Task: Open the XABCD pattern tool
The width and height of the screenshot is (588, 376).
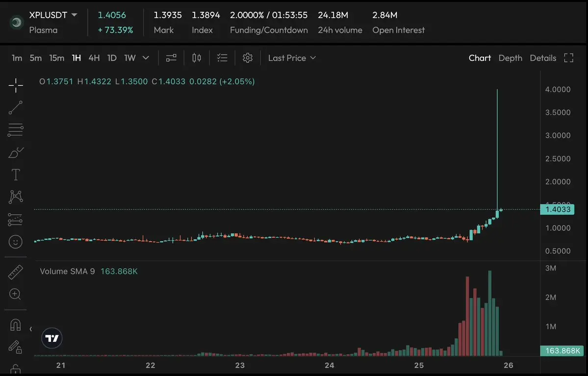Action: click(x=16, y=197)
